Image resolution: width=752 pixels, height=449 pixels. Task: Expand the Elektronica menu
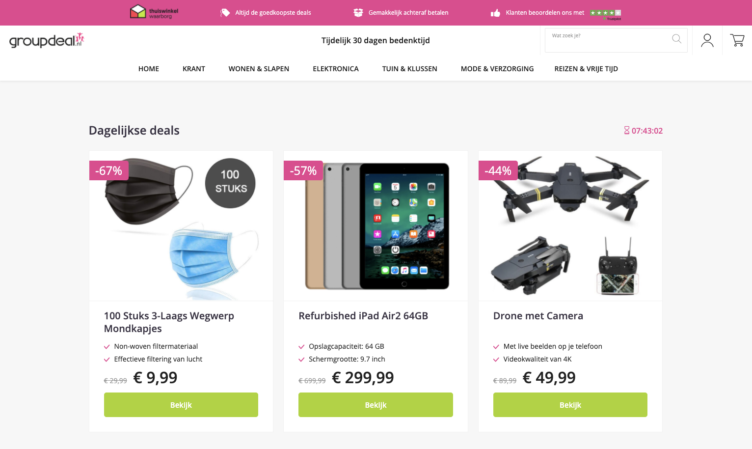pyautogui.click(x=335, y=69)
